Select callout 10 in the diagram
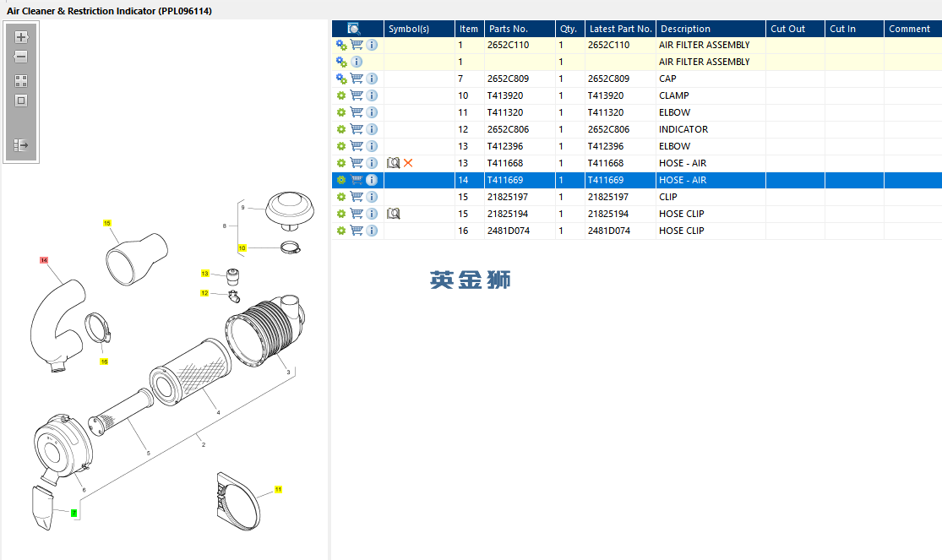Screen dimensions: 942x560 point(242,247)
